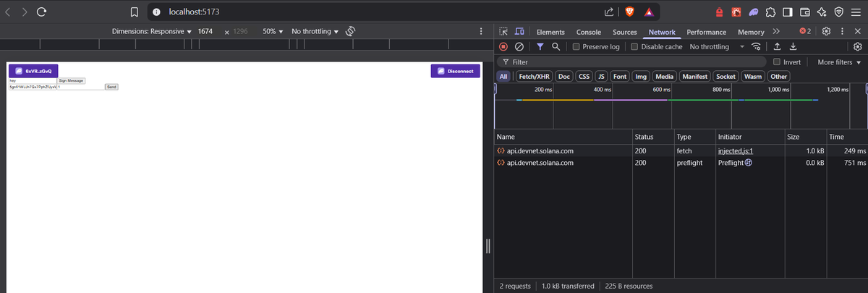Filter requests by Img type
The height and width of the screenshot is (293, 868).
641,76
